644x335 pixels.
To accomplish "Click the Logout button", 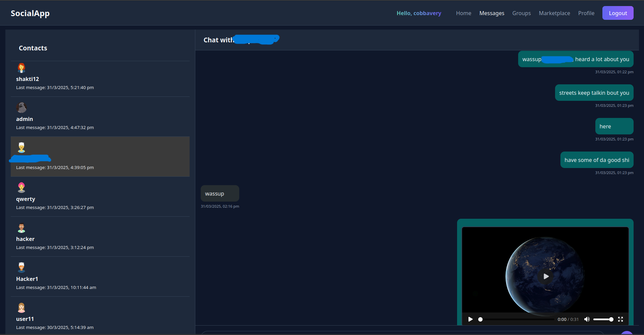I will coord(617,13).
